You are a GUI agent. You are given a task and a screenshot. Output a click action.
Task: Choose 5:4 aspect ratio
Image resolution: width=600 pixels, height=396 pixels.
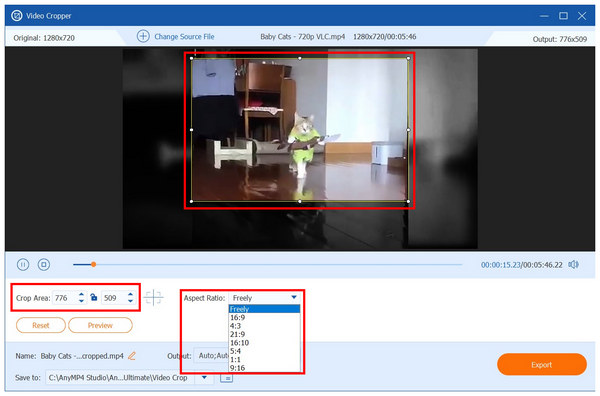pyautogui.click(x=264, y=351)
